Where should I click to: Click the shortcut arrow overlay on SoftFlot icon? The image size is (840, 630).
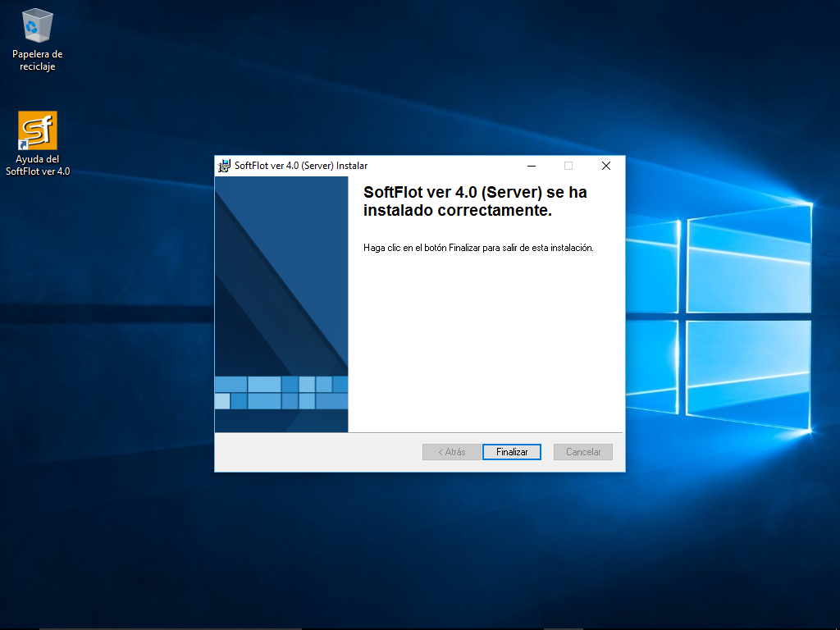pos(24,145)
